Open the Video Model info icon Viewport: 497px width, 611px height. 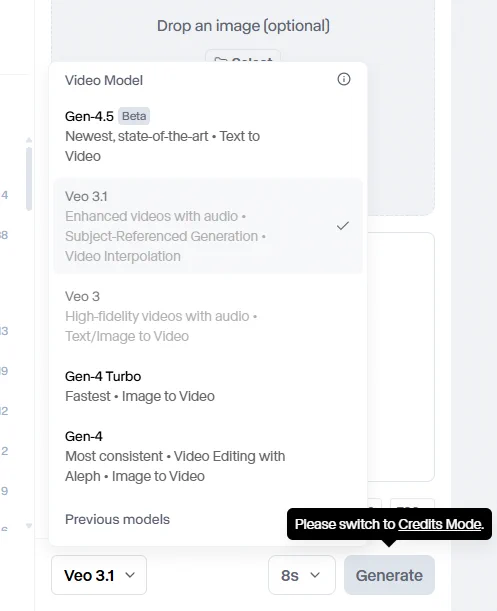(343, 79)
